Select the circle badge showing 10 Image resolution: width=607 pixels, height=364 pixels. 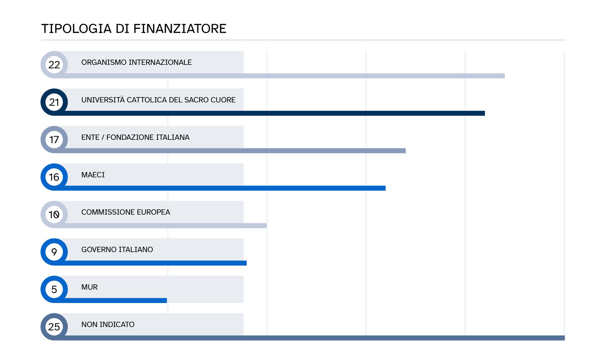tap(54, 214)
